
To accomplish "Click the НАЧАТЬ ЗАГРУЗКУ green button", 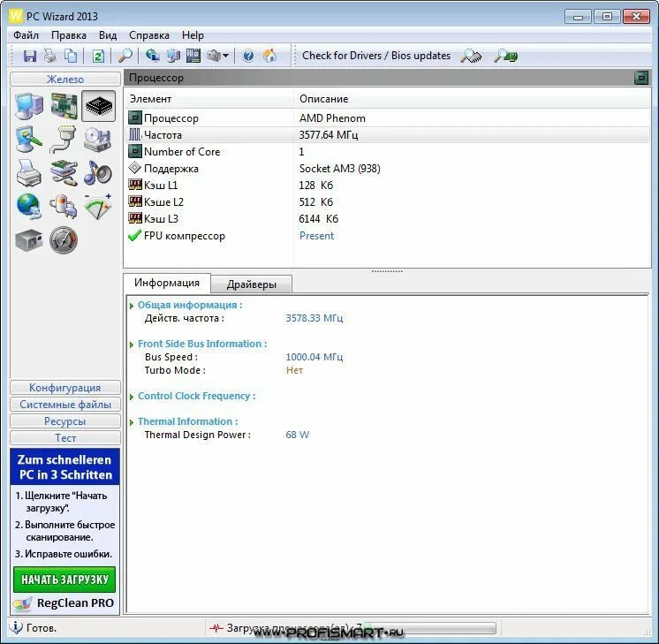I will coord(64,580).
